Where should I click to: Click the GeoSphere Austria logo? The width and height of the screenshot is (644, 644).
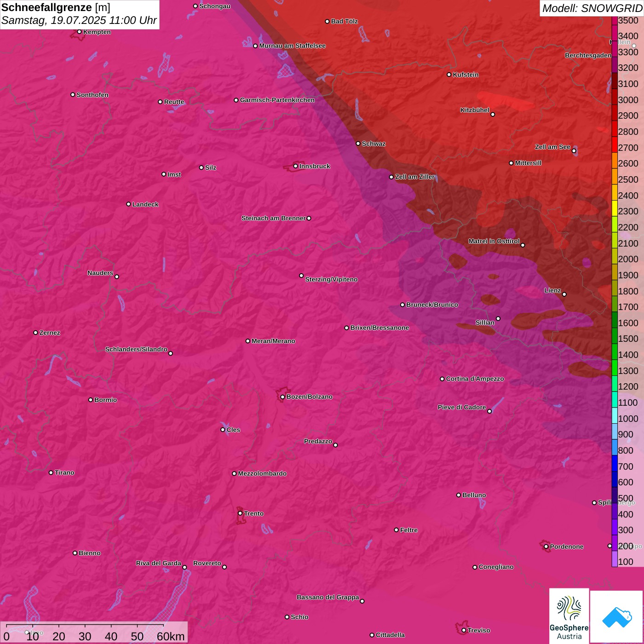[x=569, y=617]
